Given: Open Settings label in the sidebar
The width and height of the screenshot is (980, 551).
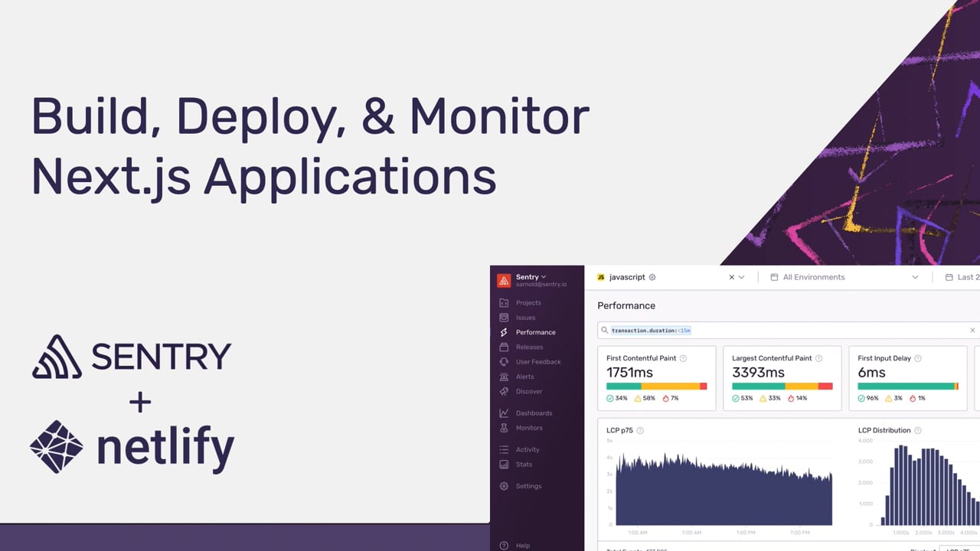Looking at the screenshot, I should coord(528,486).
